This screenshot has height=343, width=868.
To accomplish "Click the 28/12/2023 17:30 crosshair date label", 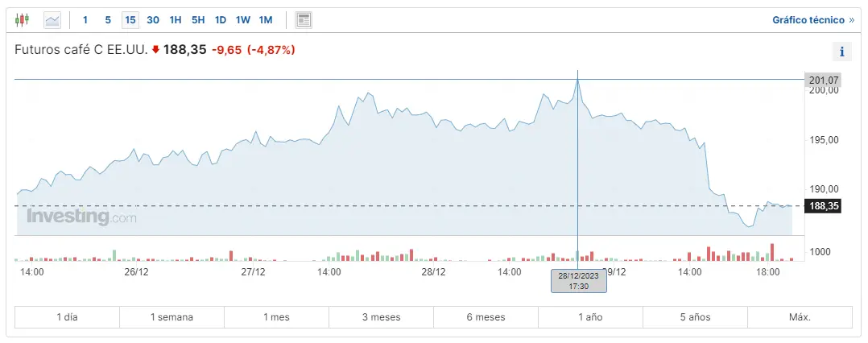I will coord(578,281).
